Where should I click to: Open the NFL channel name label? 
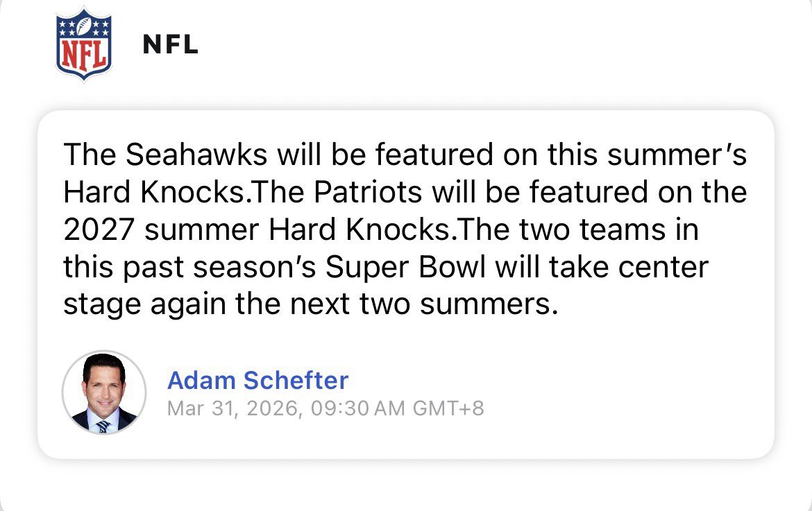[170, 46]
